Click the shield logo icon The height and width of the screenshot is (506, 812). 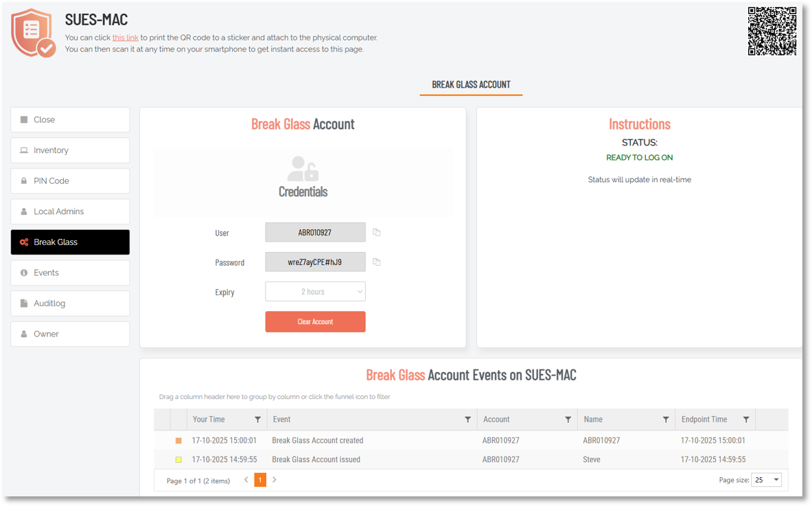pos(33,33)
